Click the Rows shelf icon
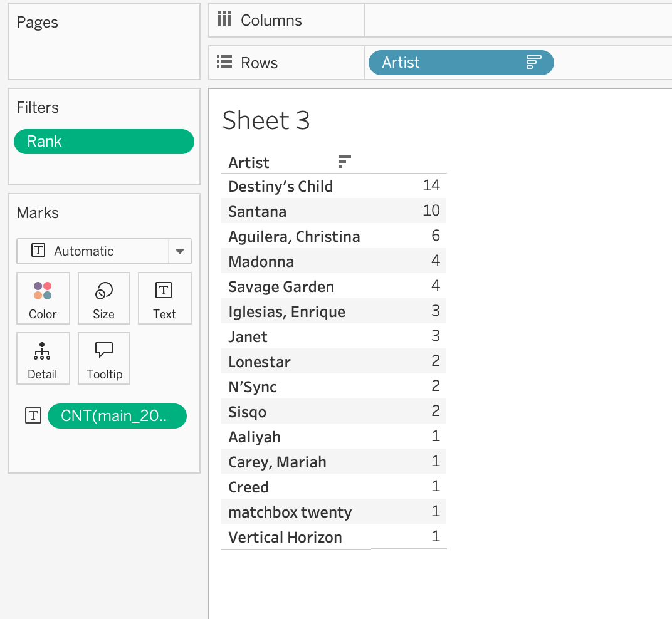Viewport: 672px width, 619px height. (224, 62)
